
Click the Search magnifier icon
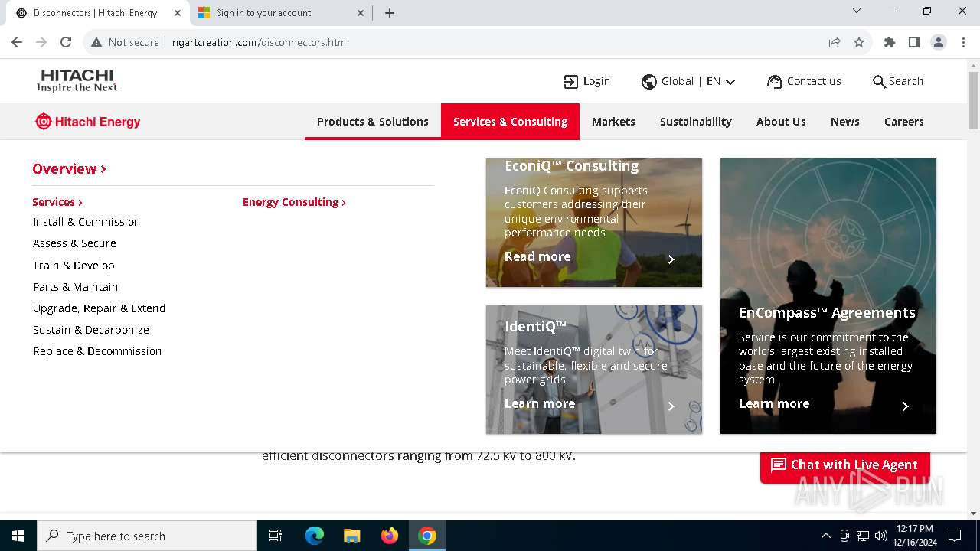tap(879, 82)
